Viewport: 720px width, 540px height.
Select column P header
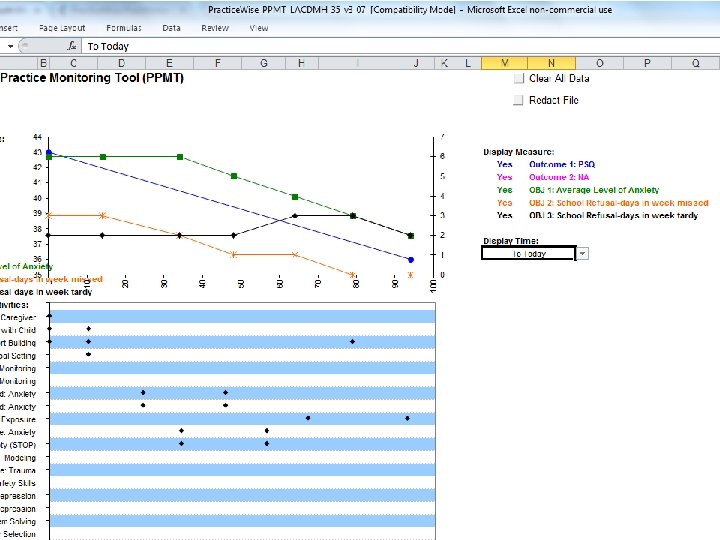[x=647, y=63]
